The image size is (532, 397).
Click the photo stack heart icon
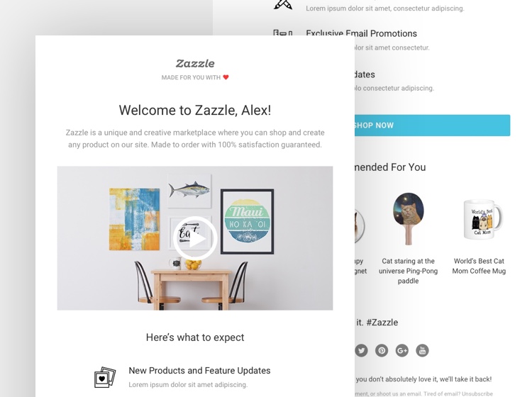point(105,377)
